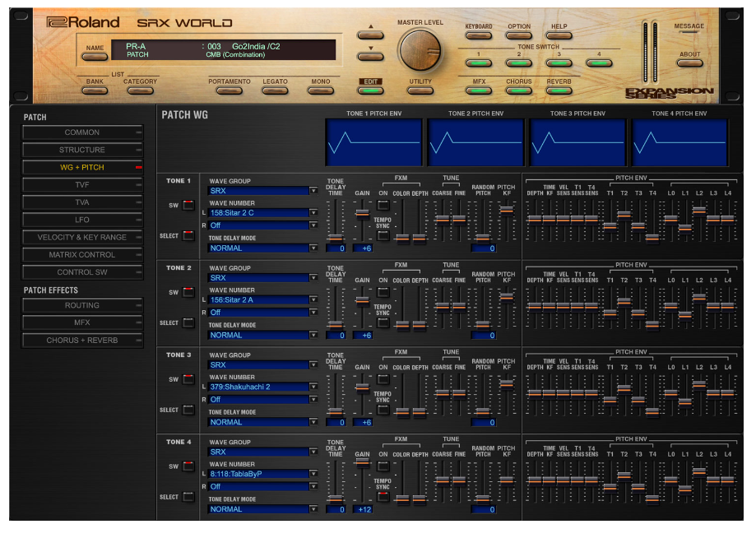Viewport: 756px width, 538px height.
Task: Open the Tone 4 Tone Delay Mode dropdown
Action: coord(262,509)
